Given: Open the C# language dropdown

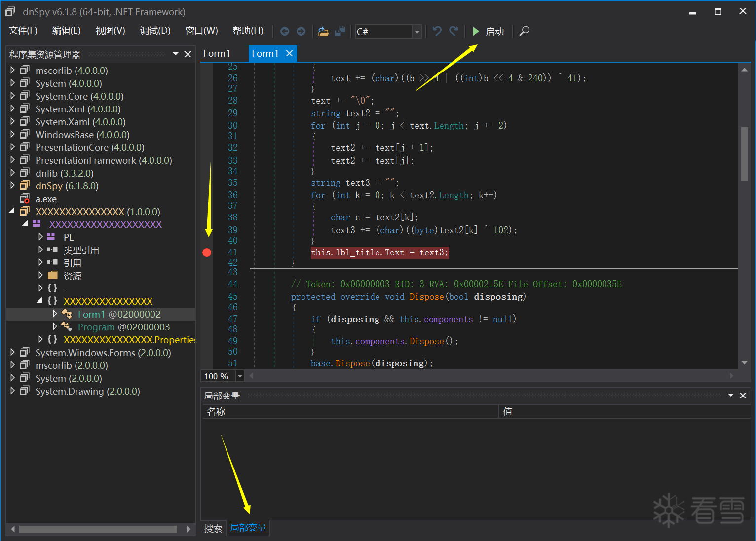Looking at the screenshot, I should click(417, 32).
